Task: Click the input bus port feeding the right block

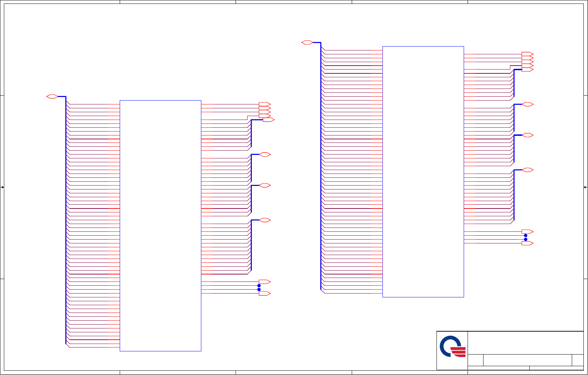Action: tap(307, 42)
